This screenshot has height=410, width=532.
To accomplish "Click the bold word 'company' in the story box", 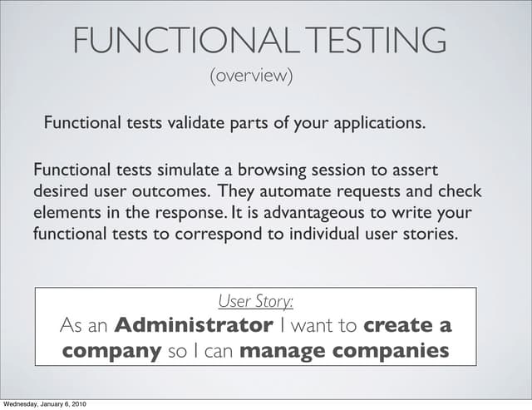I will 111,351.
